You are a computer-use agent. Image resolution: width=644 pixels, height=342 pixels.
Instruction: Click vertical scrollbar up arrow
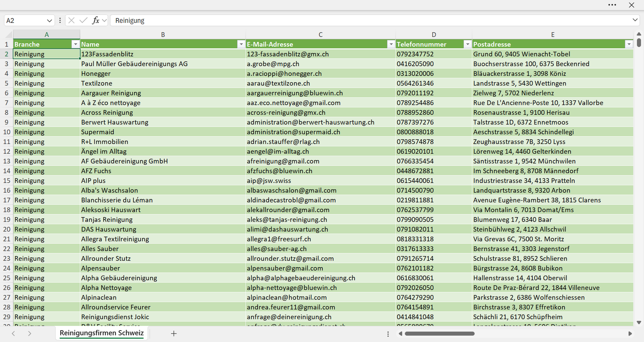coord(639,34)
